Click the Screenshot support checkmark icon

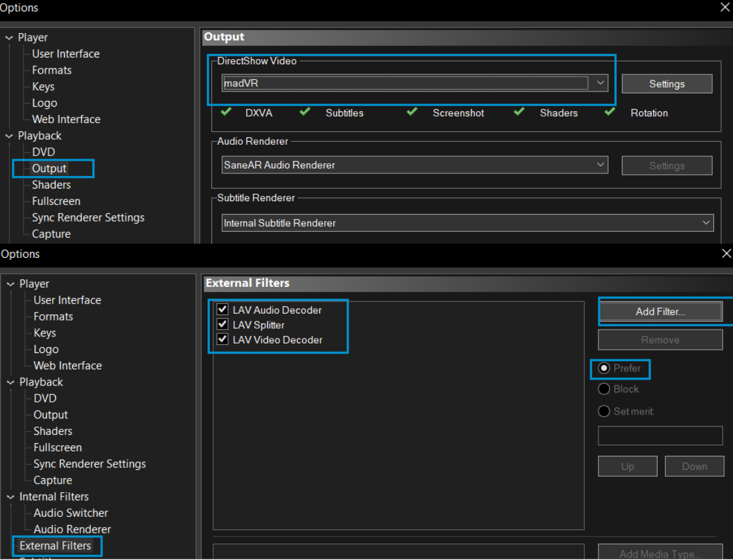(x=413, y=112)
